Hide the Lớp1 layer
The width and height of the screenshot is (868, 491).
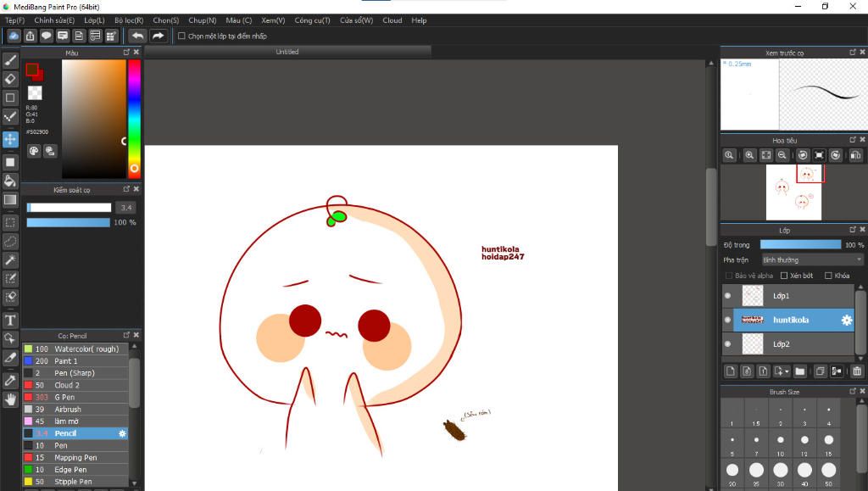point(727,296)
